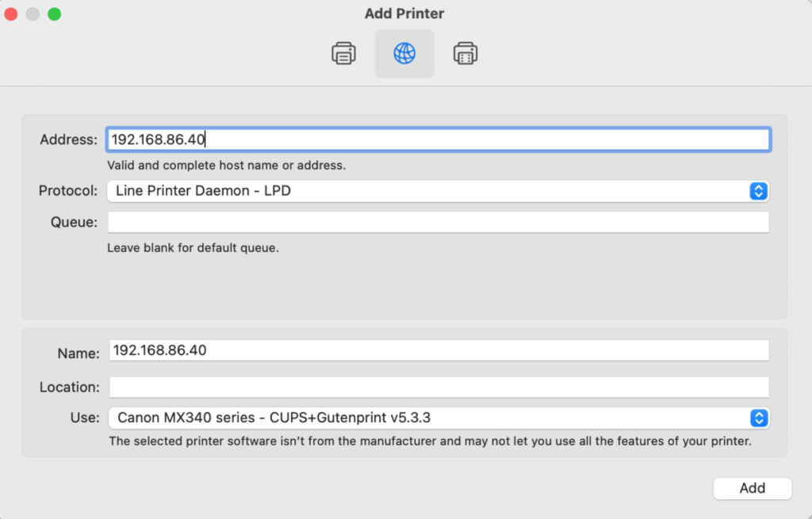Viewport: 812px width, 519px height.
Task: Click the Add button
Action: point(753,488)
